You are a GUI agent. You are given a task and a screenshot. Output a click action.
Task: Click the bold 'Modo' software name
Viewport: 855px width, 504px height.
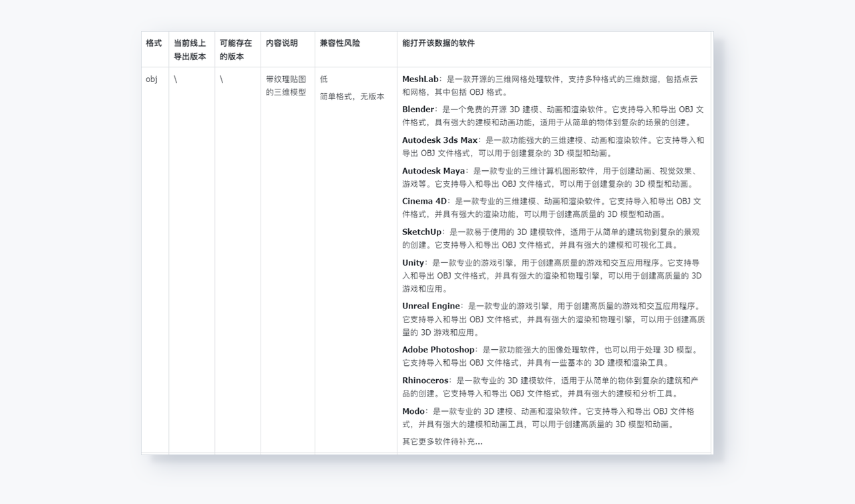[x=413, y=411]
